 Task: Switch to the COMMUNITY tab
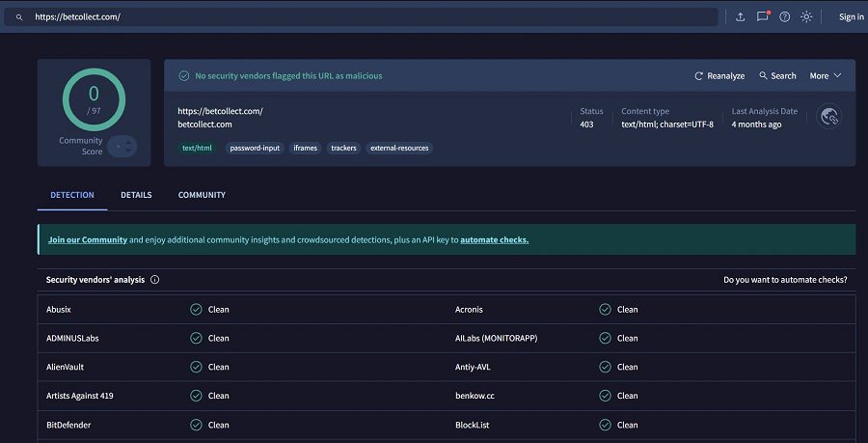[x=202, y=195]
